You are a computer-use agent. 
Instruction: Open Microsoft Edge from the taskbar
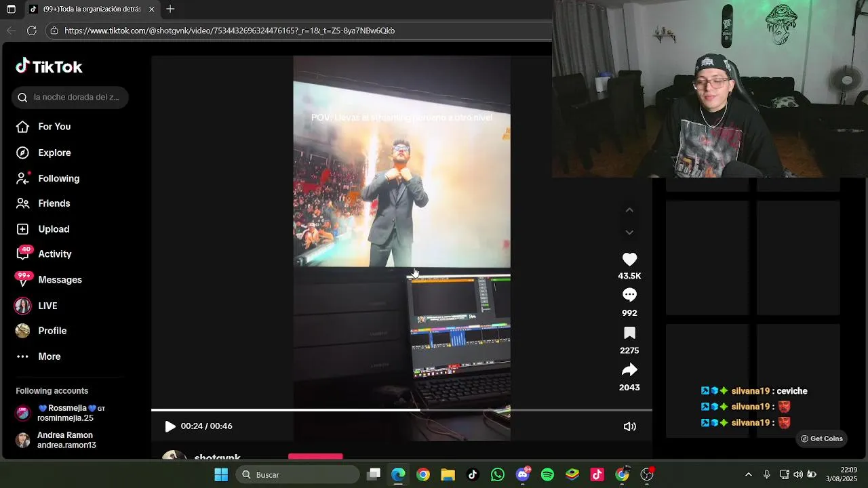point(398,474)
